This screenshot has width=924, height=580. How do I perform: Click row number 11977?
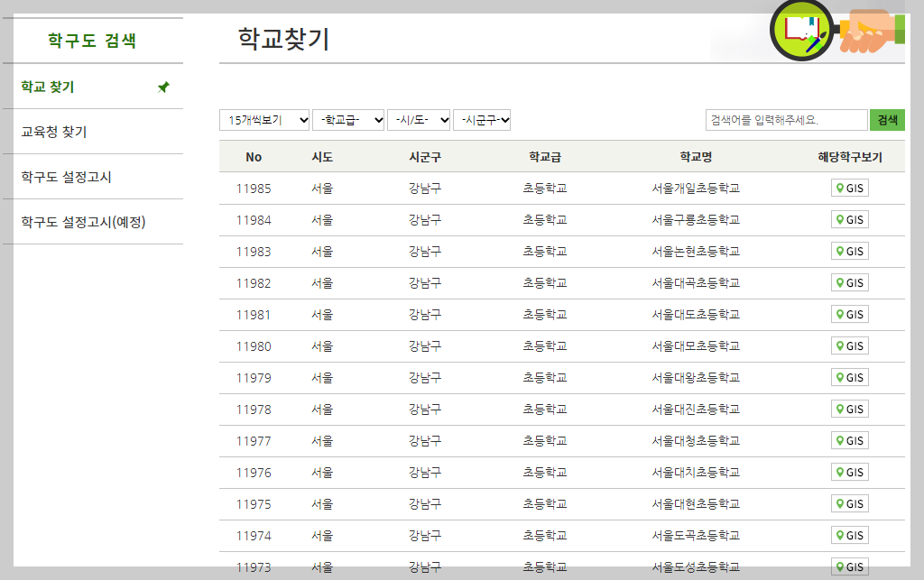point(254,442)
